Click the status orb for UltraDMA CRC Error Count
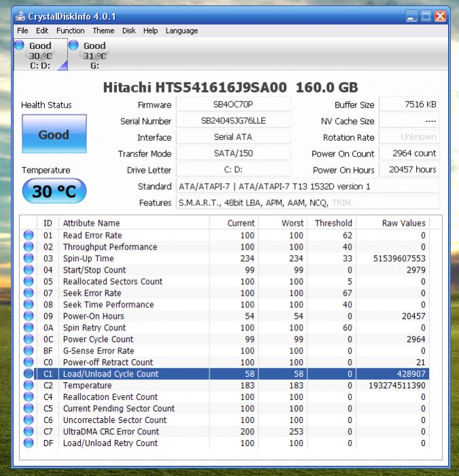The height and width of the screenshot is (476, 459). point(29,431)
